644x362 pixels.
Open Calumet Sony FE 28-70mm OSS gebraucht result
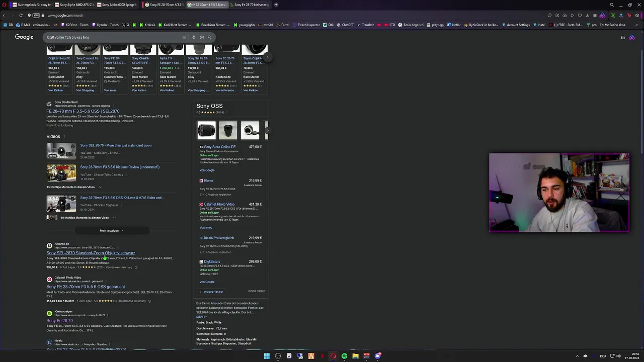tap(86, 287)
